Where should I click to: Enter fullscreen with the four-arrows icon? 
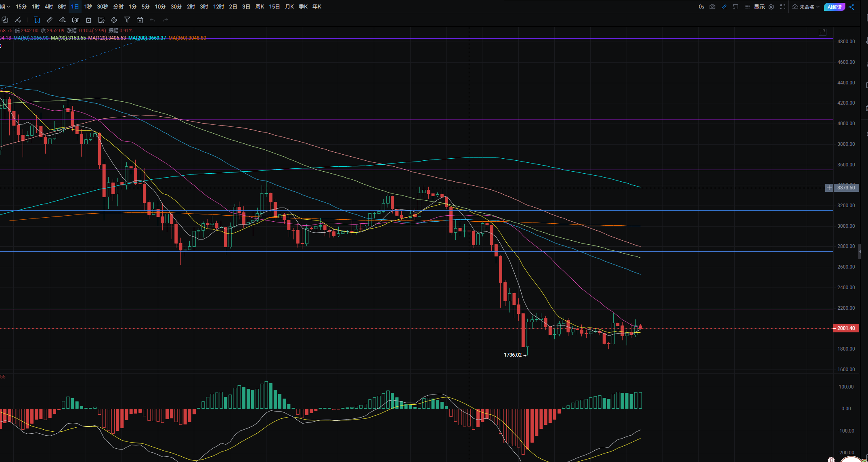tap(783, 7)
